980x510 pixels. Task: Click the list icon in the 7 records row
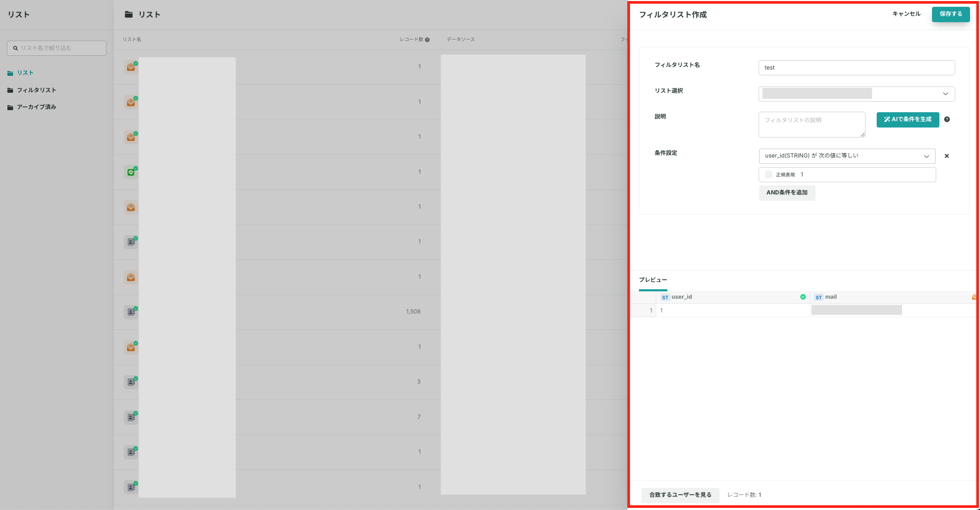coord(131,417)
